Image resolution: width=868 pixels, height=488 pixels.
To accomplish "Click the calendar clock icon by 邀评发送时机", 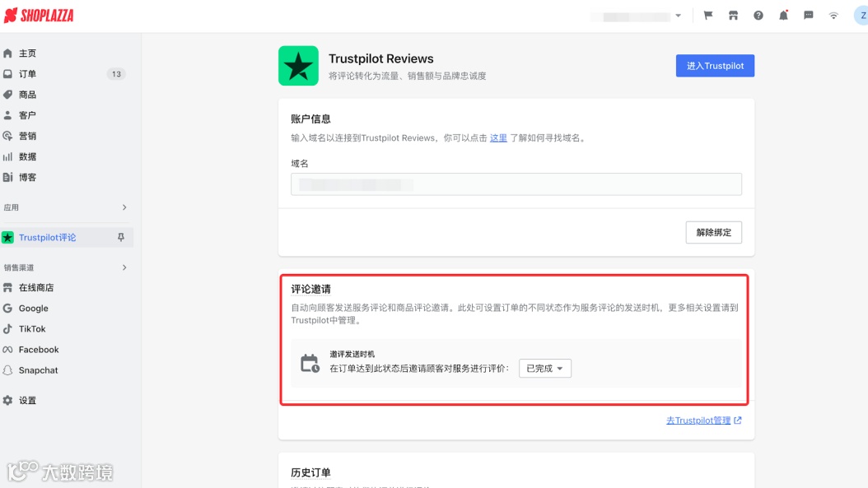I will coord(310,364).
